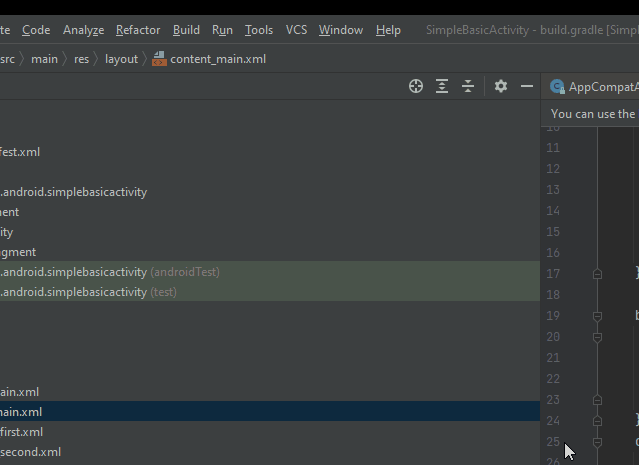The height and width of the screenshot is (465, 639).
Task: Select the second.xml file row
Action: 270,452
